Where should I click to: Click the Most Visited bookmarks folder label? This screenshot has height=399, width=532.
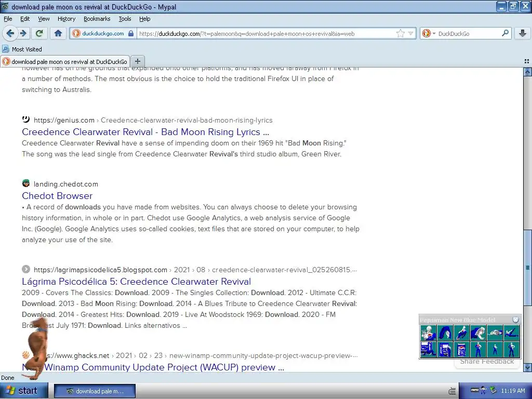coord(27,49)
